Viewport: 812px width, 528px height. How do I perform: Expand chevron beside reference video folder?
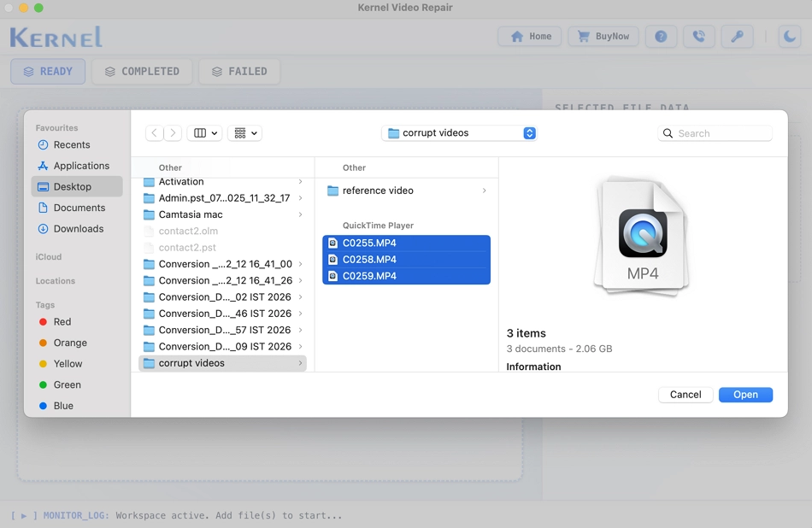[x=484, y=191]
